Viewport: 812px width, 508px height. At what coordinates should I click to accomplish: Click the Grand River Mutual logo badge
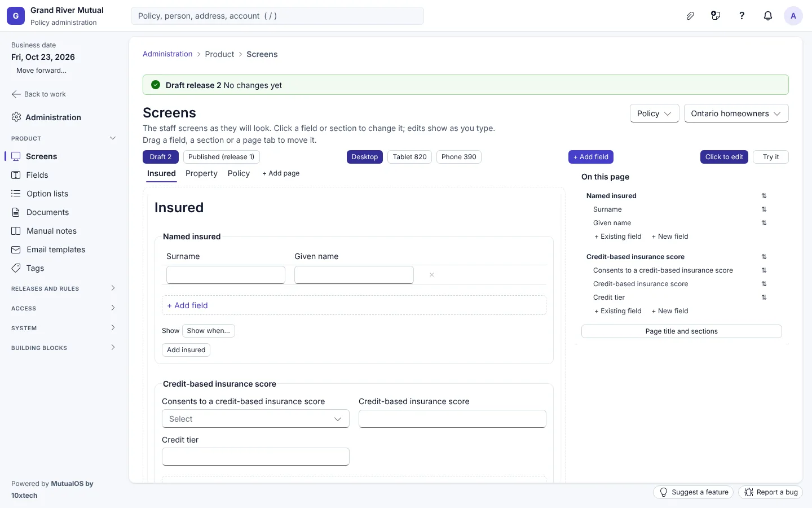pos(16,16)
